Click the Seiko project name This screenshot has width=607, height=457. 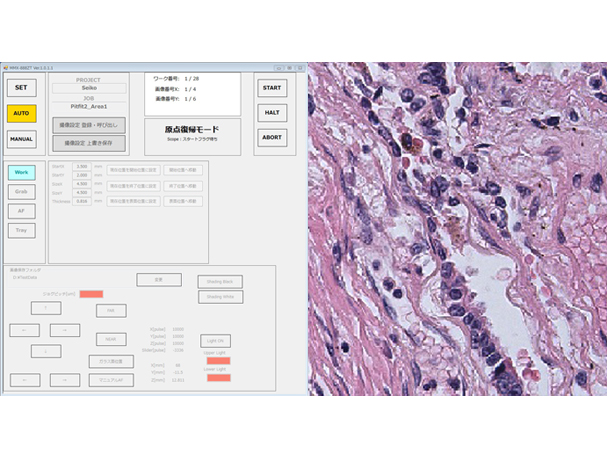click(89, 88)
